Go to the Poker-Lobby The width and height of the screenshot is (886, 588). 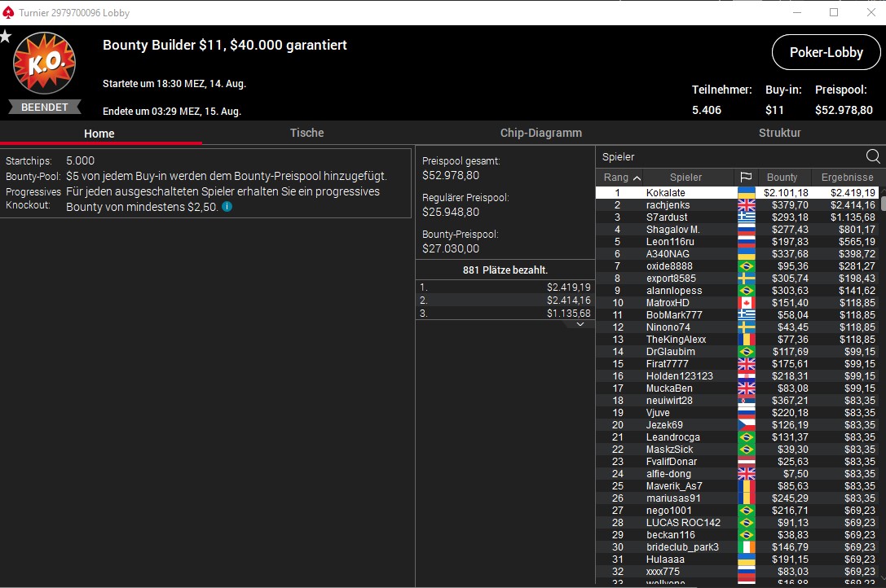point(826,53)
